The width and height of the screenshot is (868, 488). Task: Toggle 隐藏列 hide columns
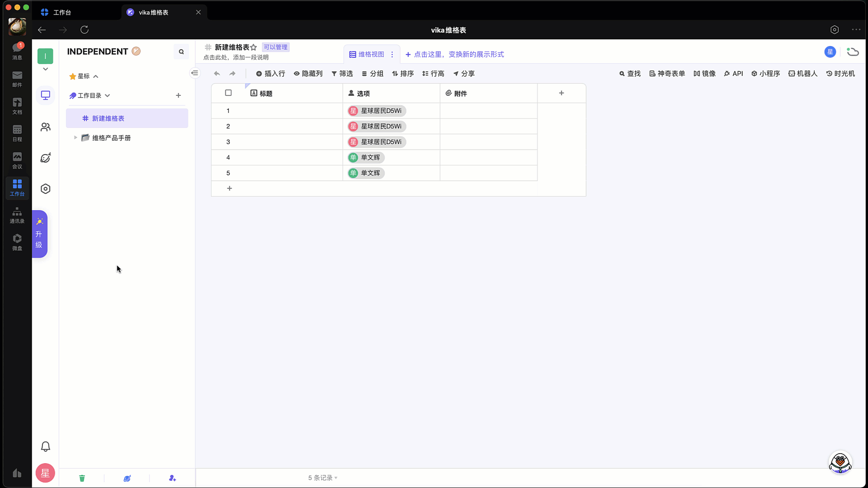(308, 74)
